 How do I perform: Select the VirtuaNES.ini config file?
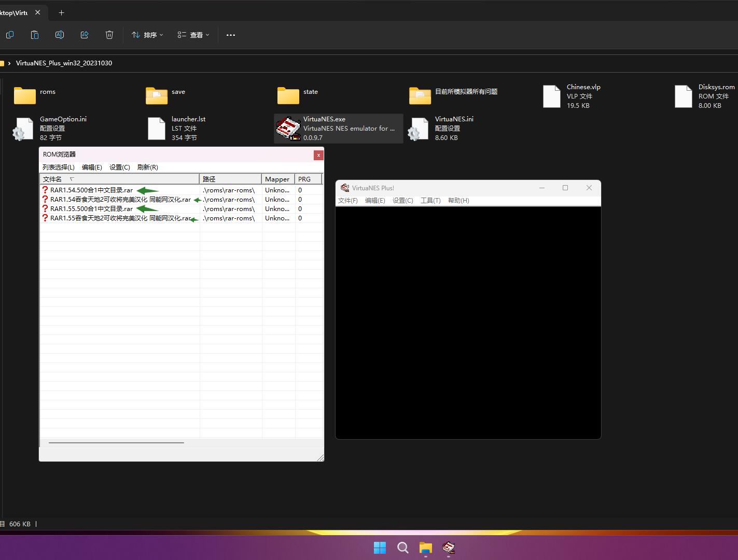[x=440, y=128]
